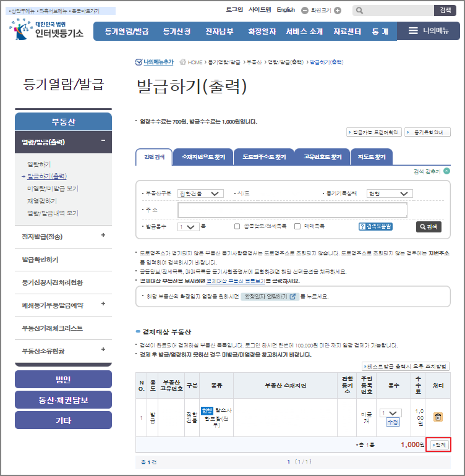
Task: Decrease screen size with minus icon
Action: [x=305, y=11]
